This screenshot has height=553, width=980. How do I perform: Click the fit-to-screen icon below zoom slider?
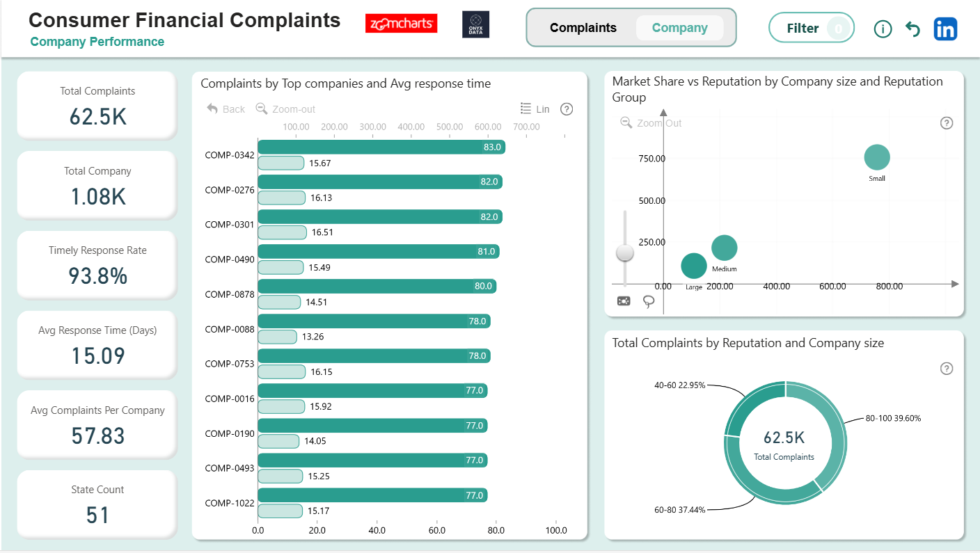coord(624,301)
